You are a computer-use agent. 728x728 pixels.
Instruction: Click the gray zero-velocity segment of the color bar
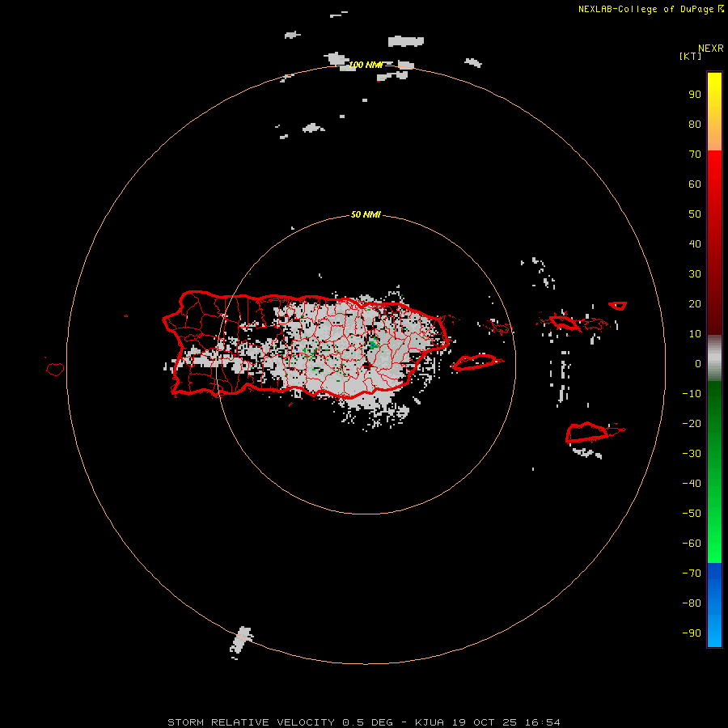click(x=714, y=358)
